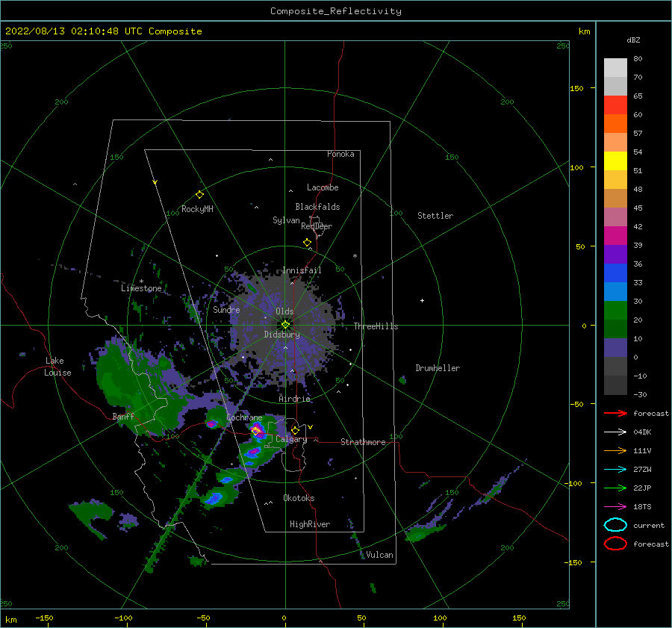Click the Drumheller city label

click(x=438, y=368)
